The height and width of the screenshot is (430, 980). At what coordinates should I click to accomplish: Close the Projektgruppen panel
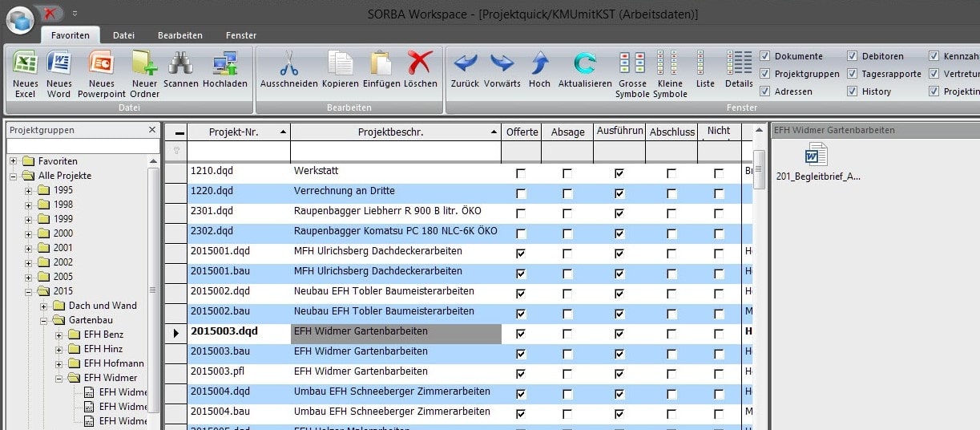(x=152, y=130)
